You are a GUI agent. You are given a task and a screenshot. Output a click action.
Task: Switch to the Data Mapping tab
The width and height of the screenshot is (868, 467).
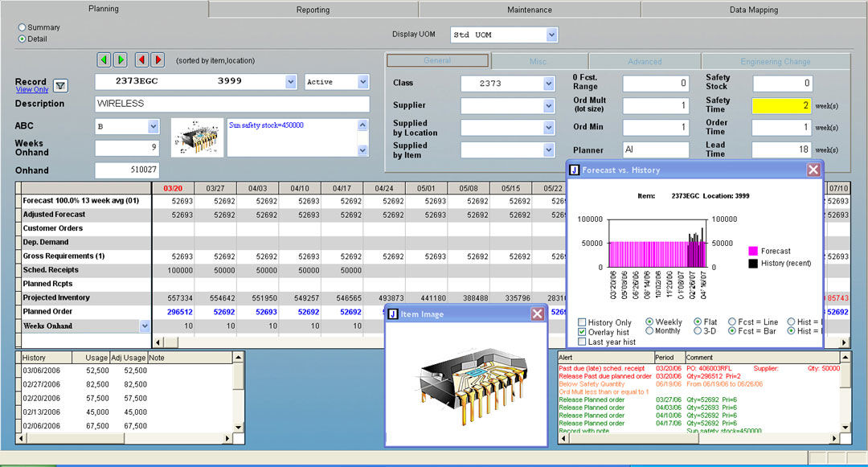pos(754,10)
